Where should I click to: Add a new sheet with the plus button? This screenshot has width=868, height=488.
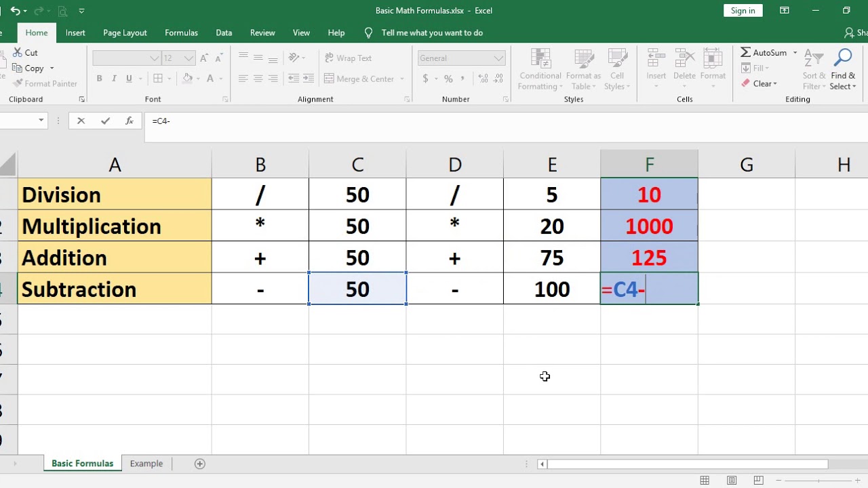coord(199,464)
